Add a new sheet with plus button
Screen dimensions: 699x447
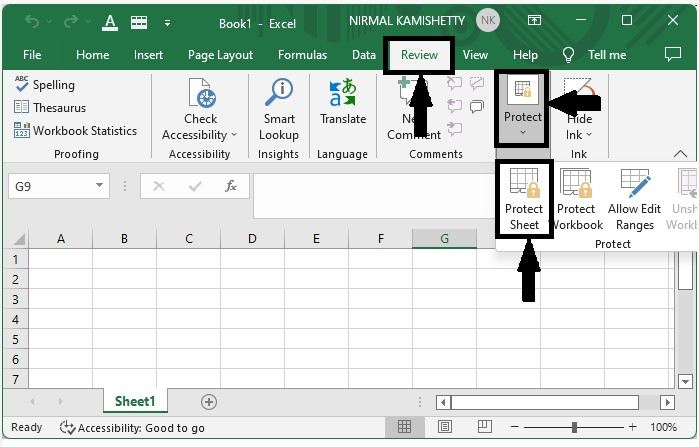209,401
